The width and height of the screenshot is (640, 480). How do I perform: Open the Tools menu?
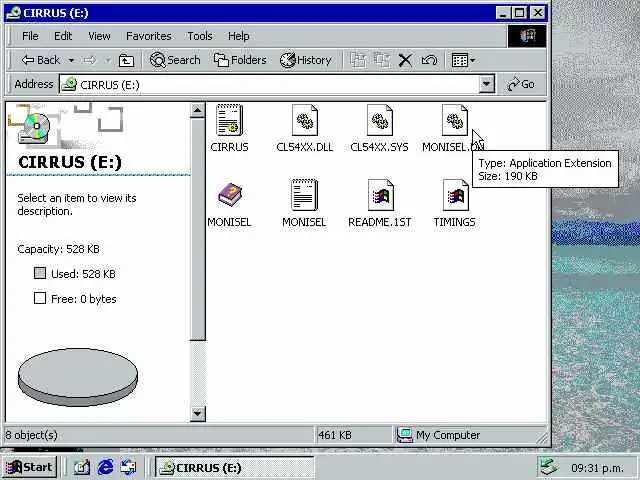(x=200, y=36)
